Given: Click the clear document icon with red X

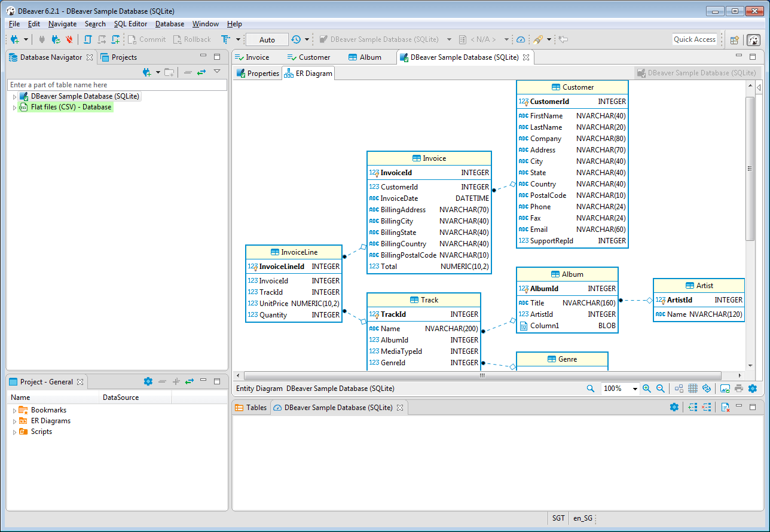Looking at the screenshot, I should 725,407.
